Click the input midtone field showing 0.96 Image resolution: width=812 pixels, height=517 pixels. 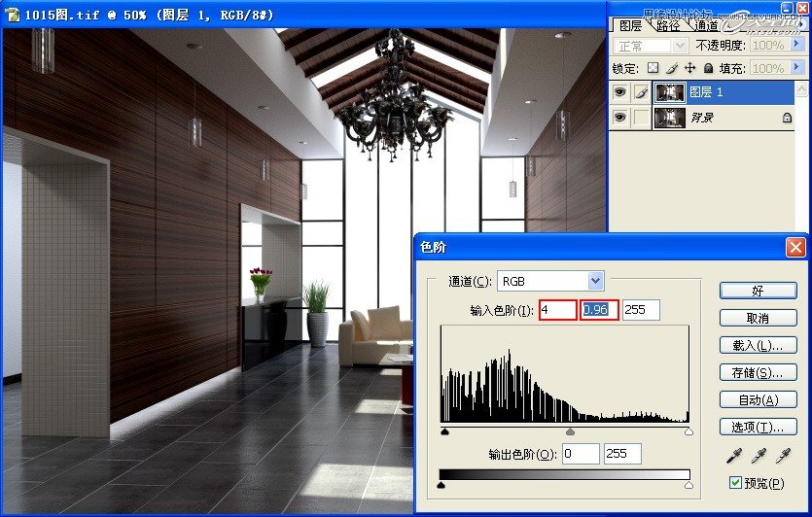click(x=599, y=310)
